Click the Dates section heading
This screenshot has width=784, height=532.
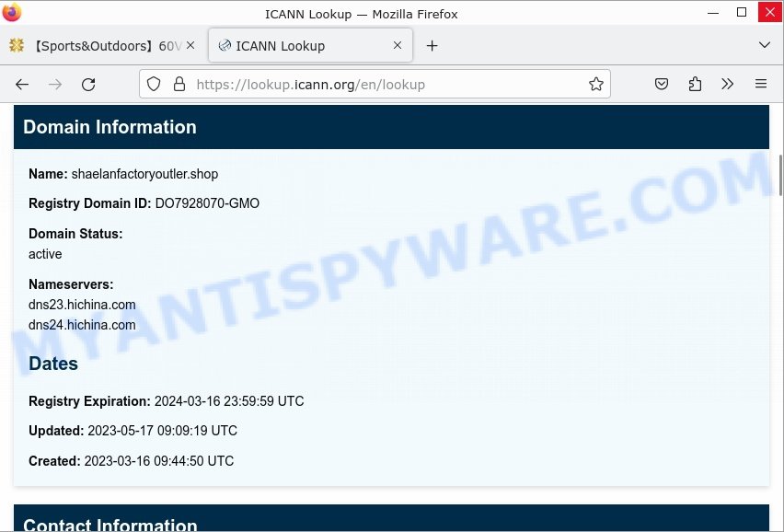[x=53, y=364]
